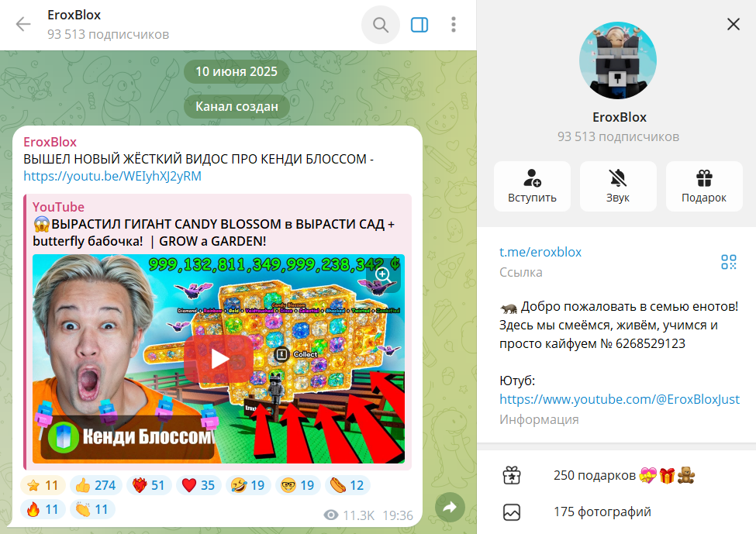Open search in EroxBlox channel
Viewport: 756px width, 534px height.
(381, 25)
